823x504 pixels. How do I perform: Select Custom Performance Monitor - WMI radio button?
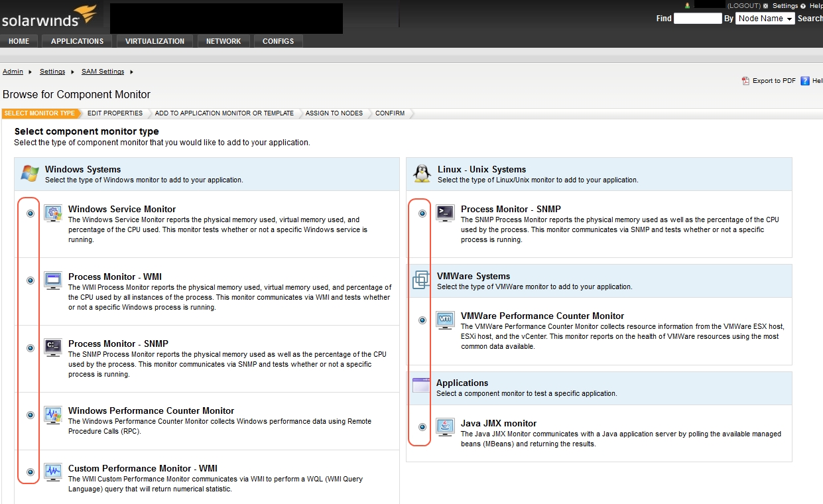tap(31, 472)
